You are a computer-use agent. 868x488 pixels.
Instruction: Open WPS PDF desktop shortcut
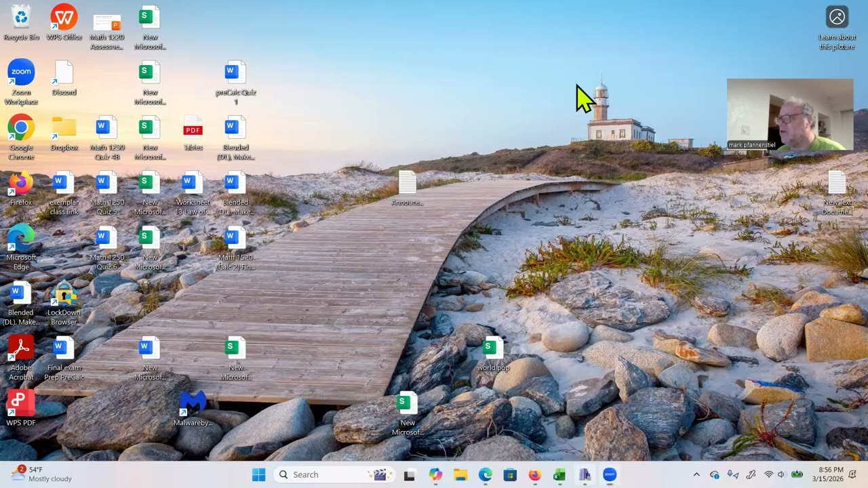point(21,409)
